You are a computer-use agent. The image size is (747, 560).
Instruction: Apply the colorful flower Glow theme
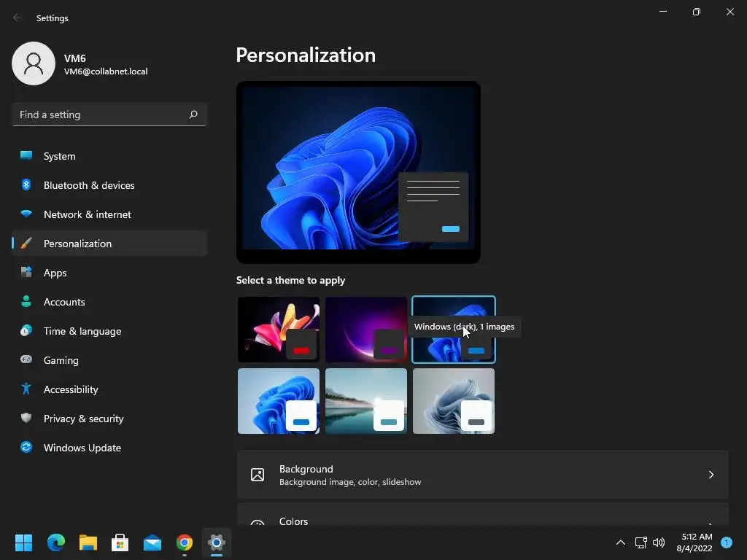pyautogui.click(x=279, y=330)
